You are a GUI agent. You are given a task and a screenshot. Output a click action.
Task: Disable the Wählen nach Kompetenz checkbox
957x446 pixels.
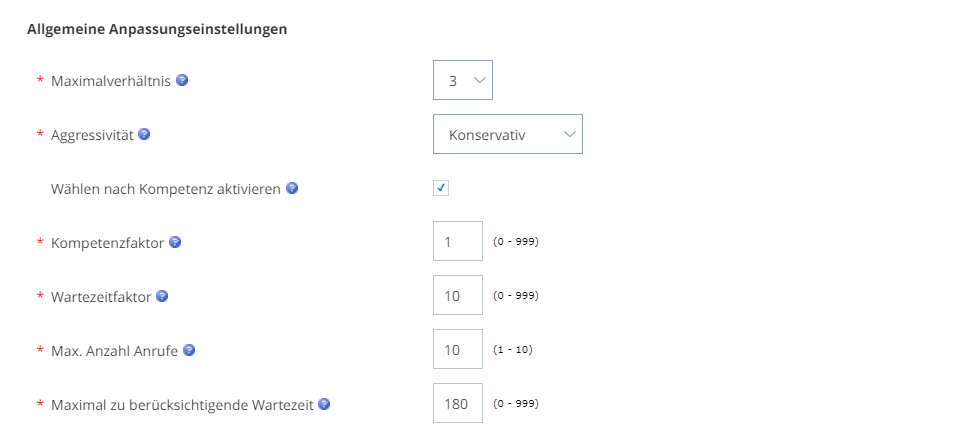(441, 188)
